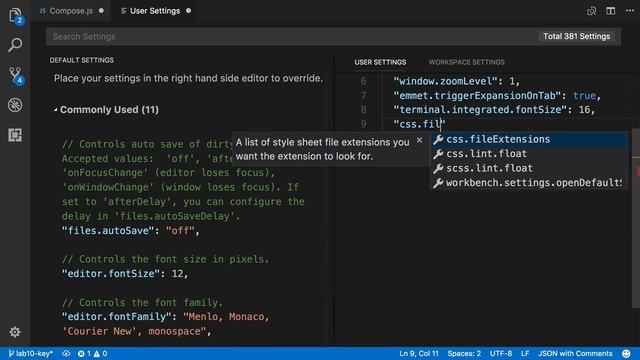Click the user settings editor scrollbar
Image resolution: width=640 pixels, height=360 pixels.
(x=636, y=218)
